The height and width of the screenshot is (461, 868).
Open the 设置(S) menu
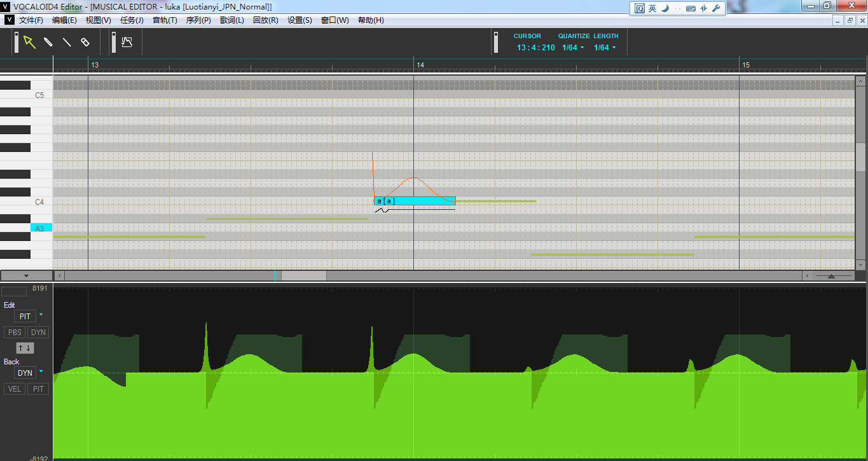point(300,20)
